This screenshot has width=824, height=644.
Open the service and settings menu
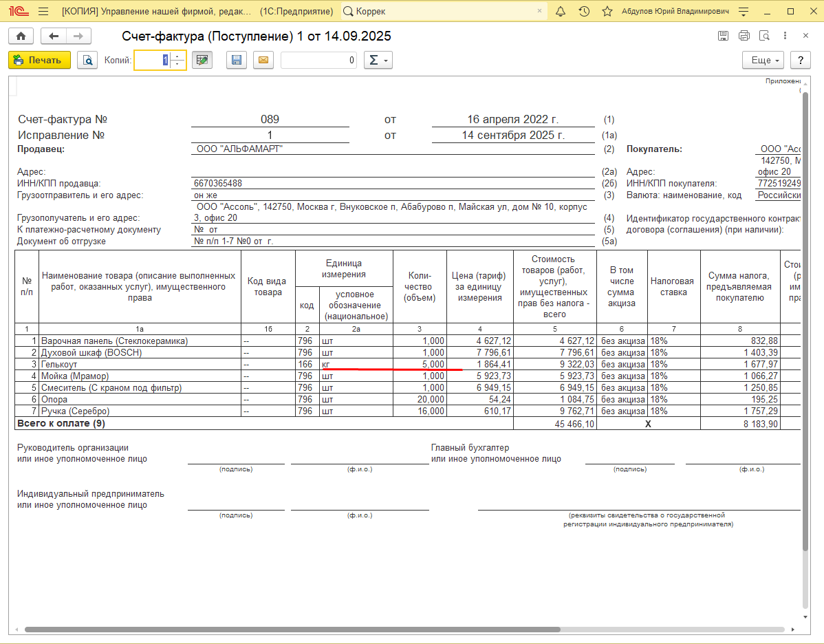744,11
